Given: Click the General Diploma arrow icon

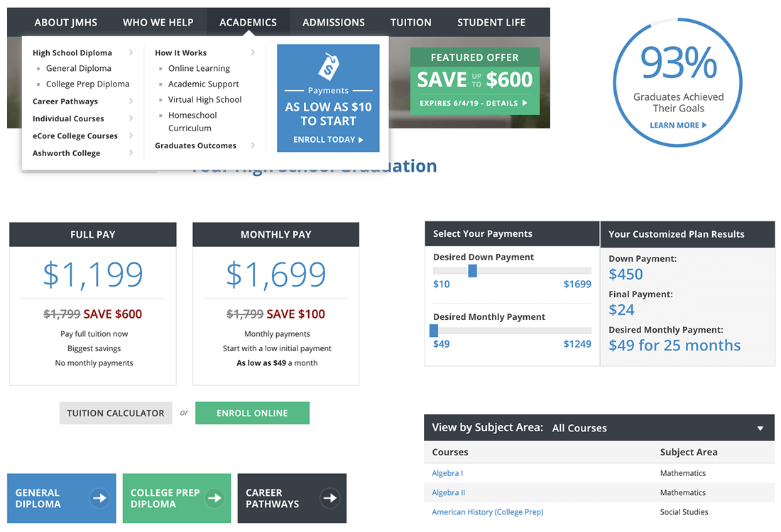Looking at the screenshot, I should [x=99, y=498].
